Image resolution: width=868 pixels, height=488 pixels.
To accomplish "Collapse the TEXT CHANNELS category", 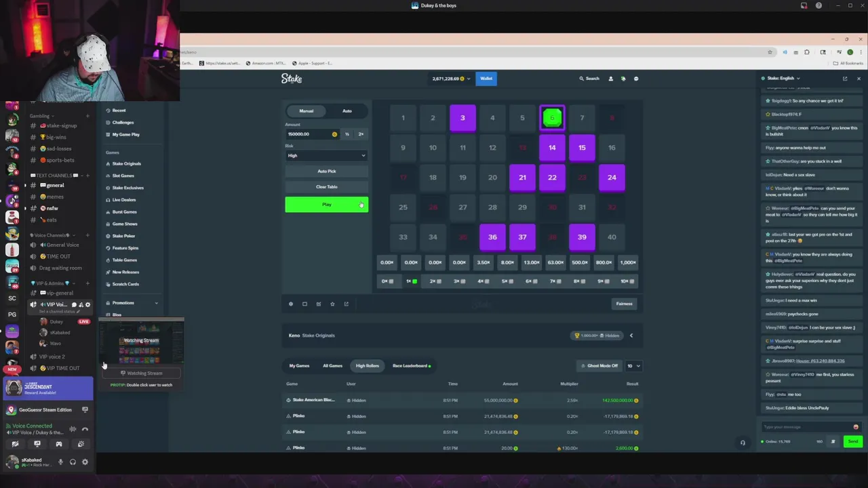I will (57, 176).
